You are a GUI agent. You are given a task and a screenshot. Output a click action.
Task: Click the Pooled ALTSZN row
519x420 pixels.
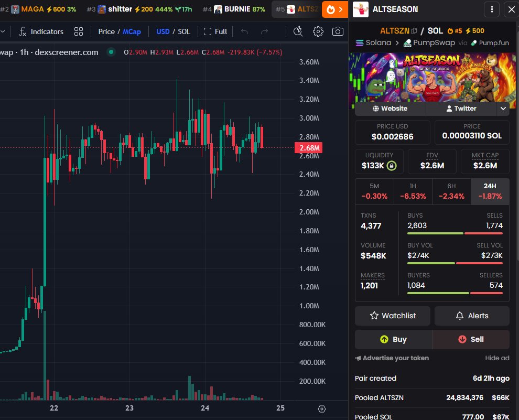click(x=432, y=398)
